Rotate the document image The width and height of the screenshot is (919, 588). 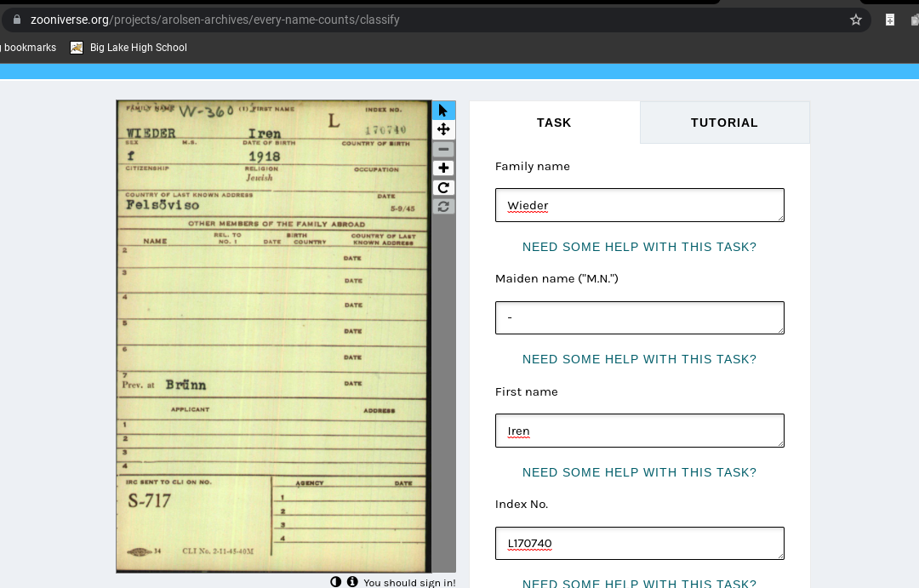tap(443, 187)
